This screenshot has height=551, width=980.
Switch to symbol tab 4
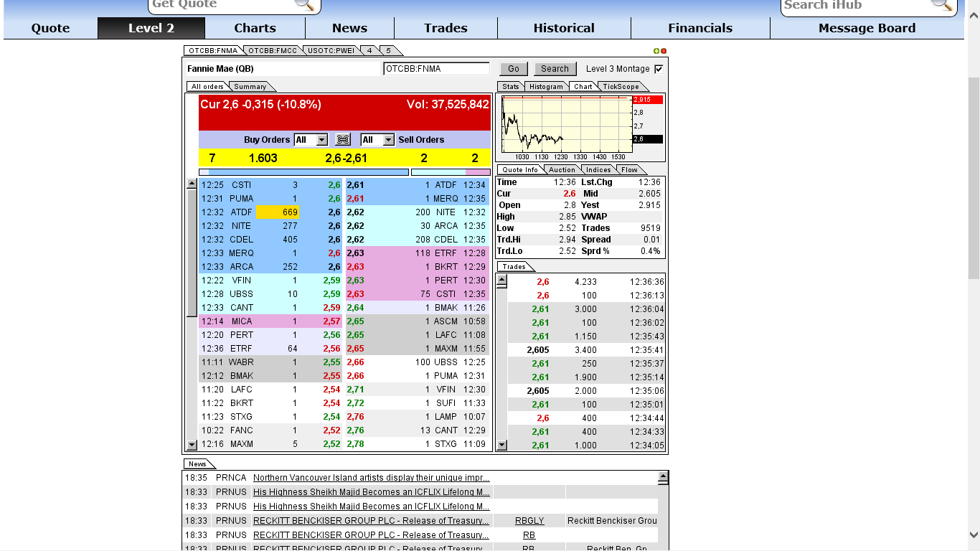tap(369, 50)
